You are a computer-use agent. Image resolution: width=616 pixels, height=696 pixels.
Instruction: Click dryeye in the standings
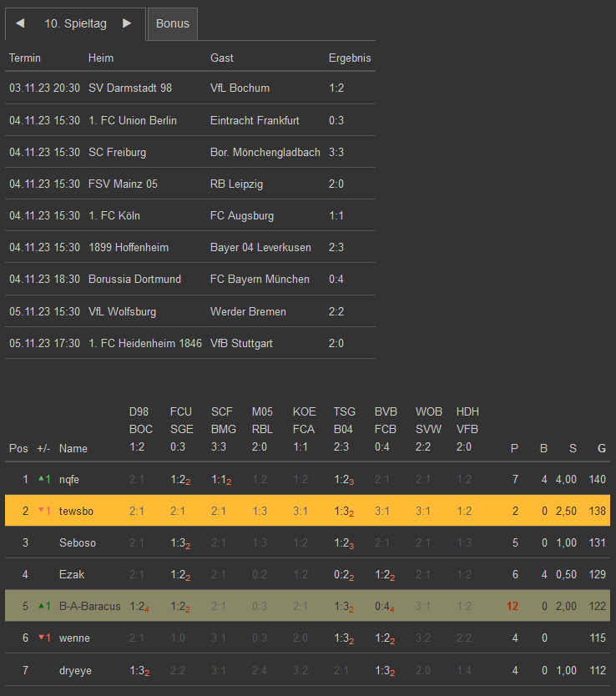pos(76,669)
